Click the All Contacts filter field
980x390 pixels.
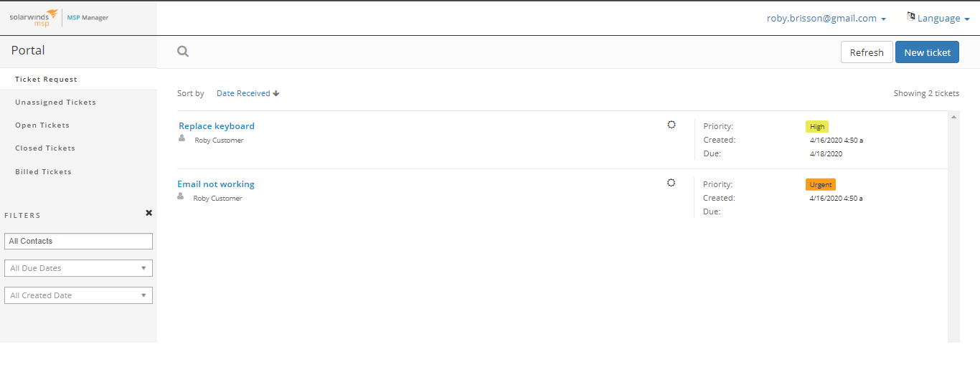(78, 241)
